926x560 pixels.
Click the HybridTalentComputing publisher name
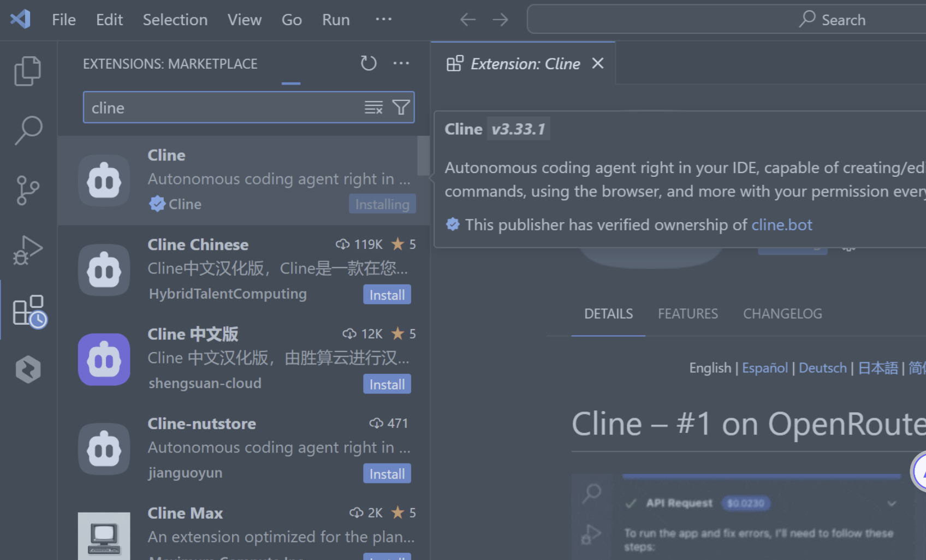pos(228,294)
